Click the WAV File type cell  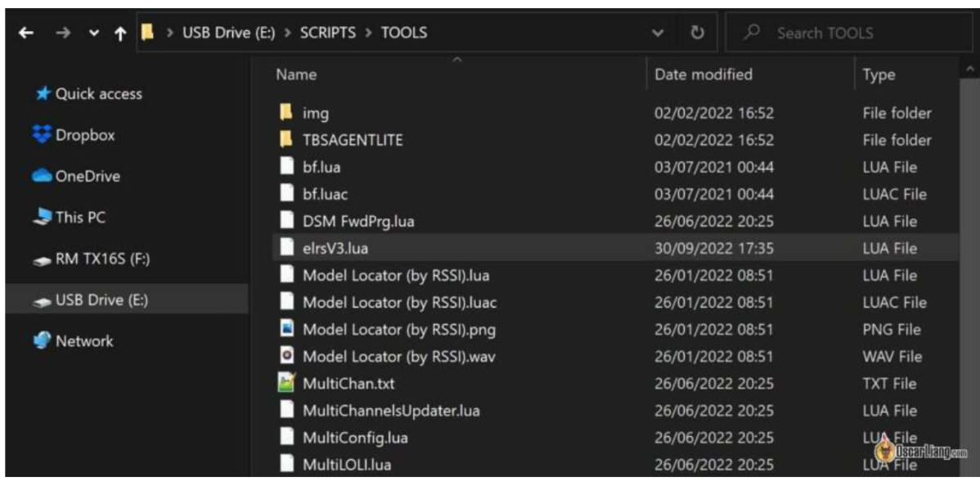(892, 357)
